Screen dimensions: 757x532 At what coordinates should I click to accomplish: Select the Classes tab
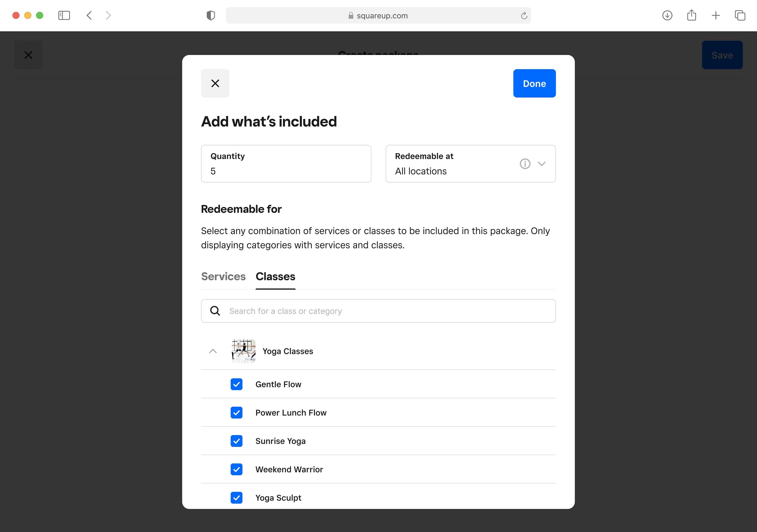point(275,277)
